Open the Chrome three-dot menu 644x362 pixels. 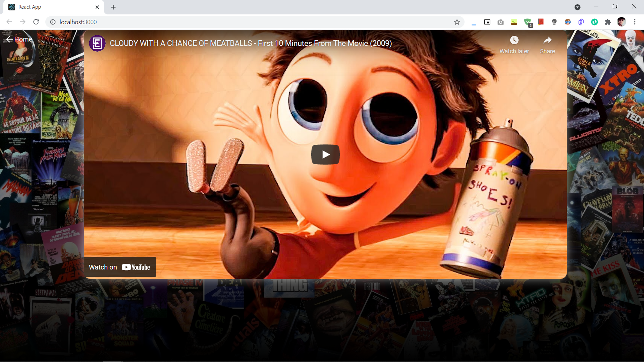pyautogui.click(x=635, y=22)
